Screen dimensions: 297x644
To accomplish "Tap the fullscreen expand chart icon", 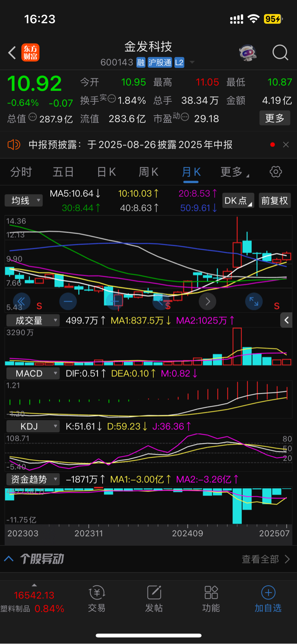I will 254,301.
